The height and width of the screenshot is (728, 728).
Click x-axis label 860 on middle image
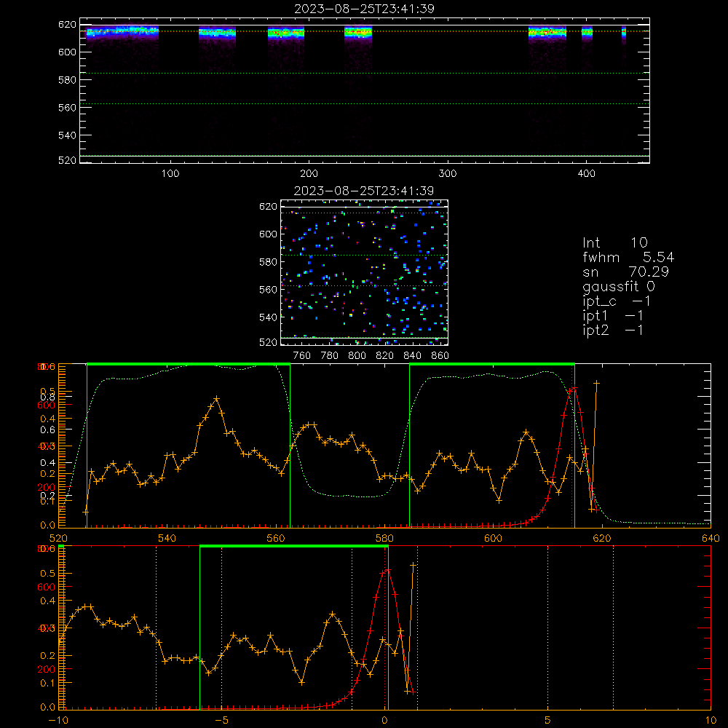tap(440, 356)
